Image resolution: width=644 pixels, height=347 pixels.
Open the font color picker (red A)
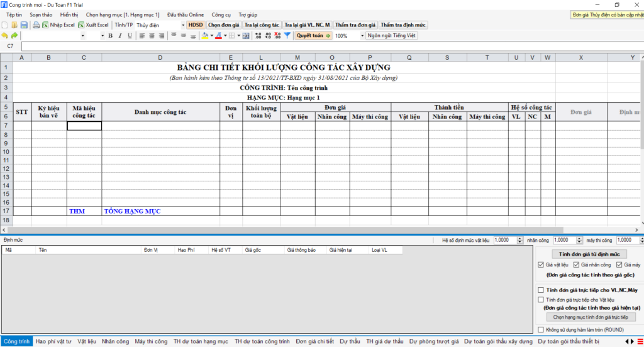217,36
